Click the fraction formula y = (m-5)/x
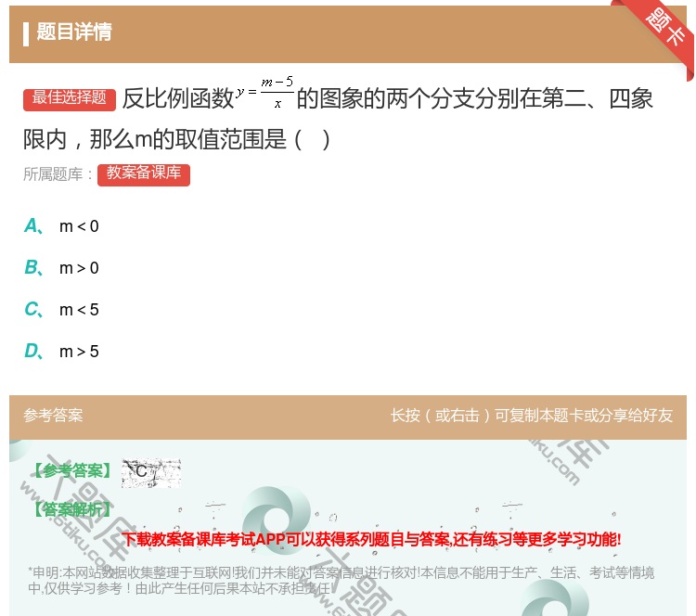 pos(264,93)
